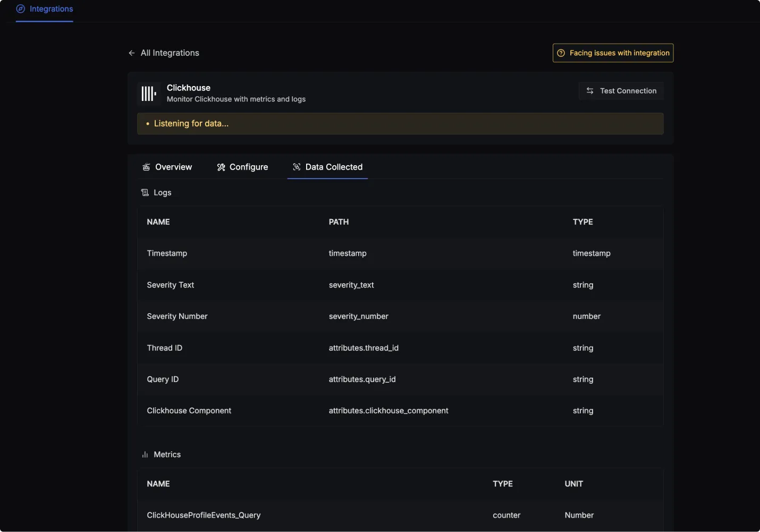Click the attributes.thread_id path cell
The image size is (760, 532).
click(364, 348)
